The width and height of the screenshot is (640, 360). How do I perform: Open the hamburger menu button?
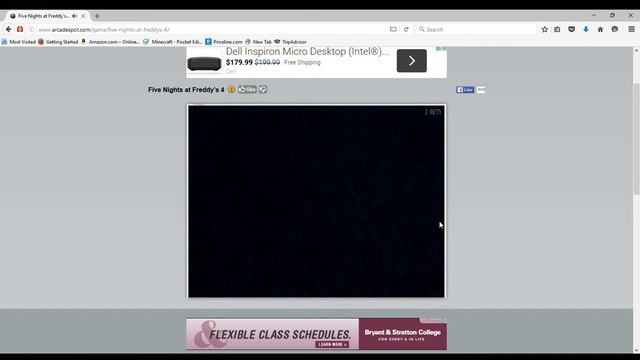pos(631,29)
